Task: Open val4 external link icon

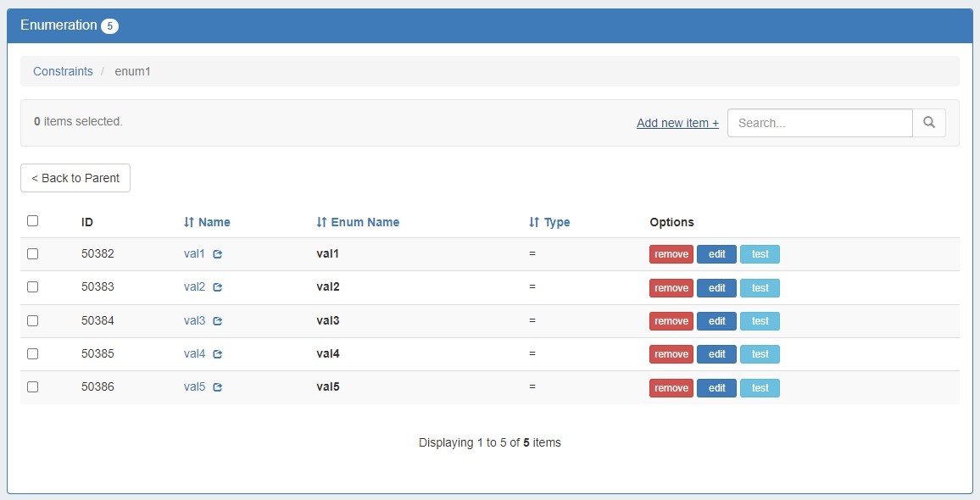Action: click(x=218, y=354)
